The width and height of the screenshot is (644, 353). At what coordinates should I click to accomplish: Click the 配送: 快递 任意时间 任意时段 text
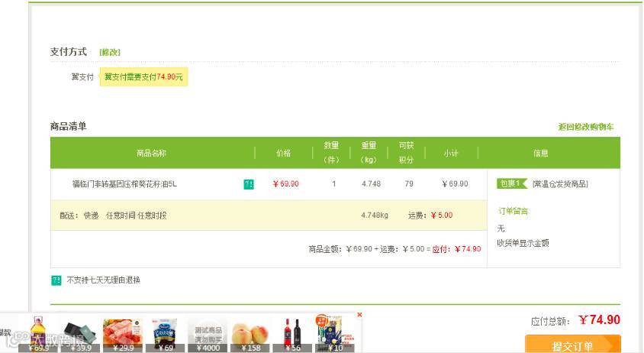pos(114,215)
